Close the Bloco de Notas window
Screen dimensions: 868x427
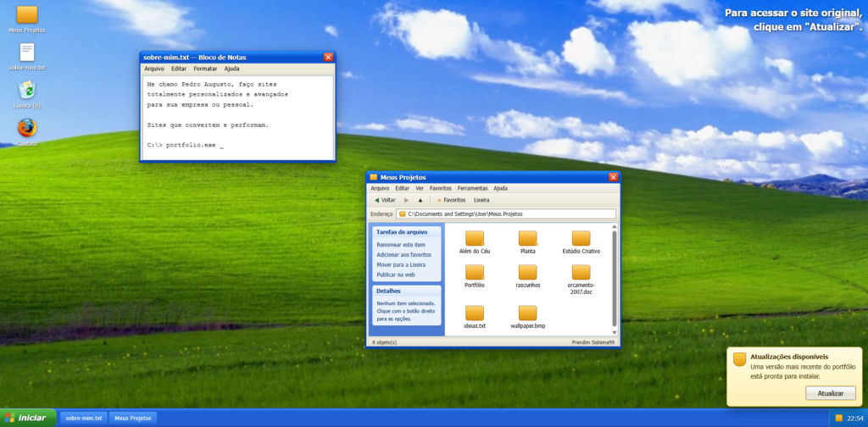point(328,57)
